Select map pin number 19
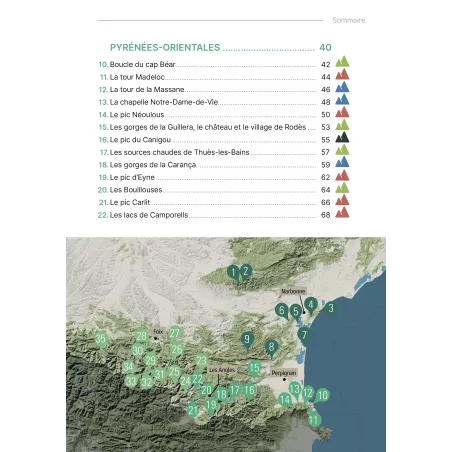452x452 pixels. point(211,406)
